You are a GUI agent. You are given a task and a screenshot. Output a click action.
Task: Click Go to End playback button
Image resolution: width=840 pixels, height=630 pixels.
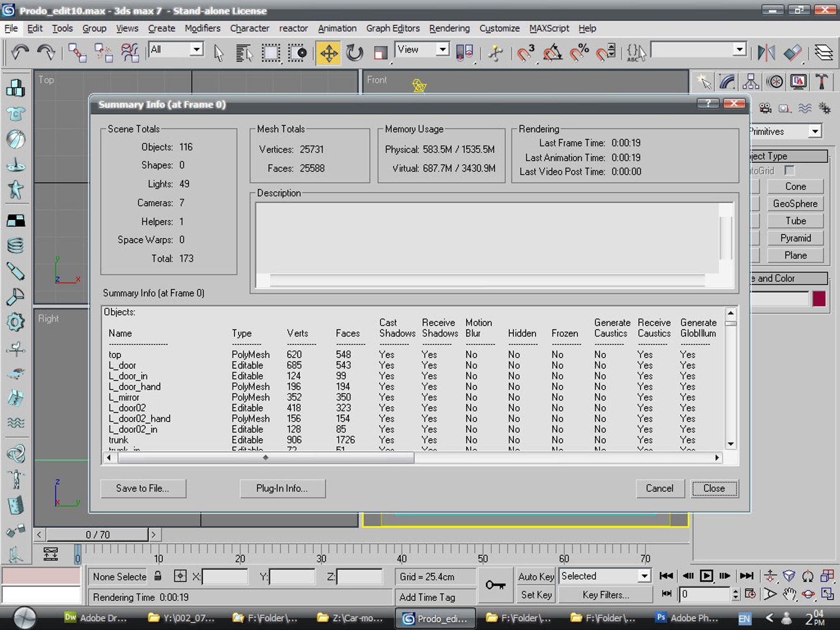tap(747, 576)
